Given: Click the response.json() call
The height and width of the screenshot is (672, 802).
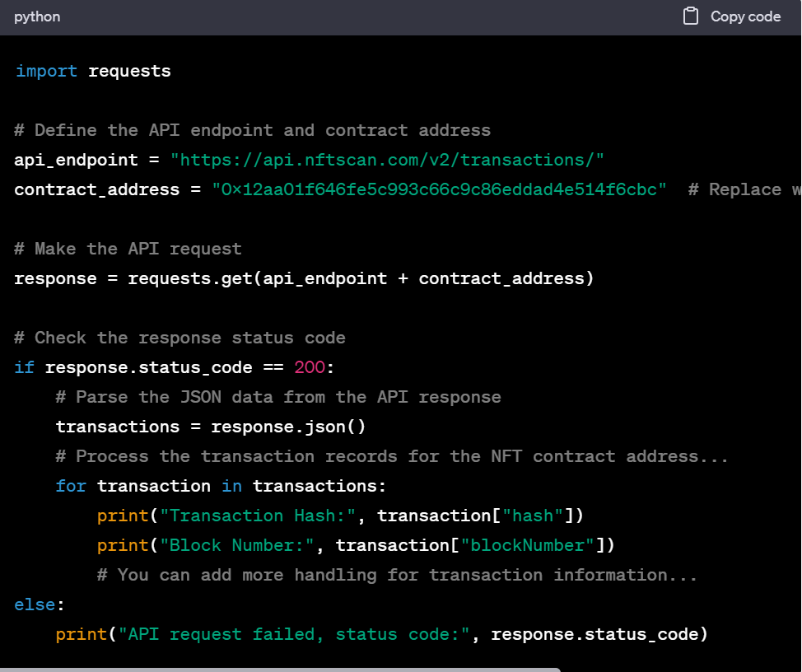Looking at the screenshot, I should (288, 427).
